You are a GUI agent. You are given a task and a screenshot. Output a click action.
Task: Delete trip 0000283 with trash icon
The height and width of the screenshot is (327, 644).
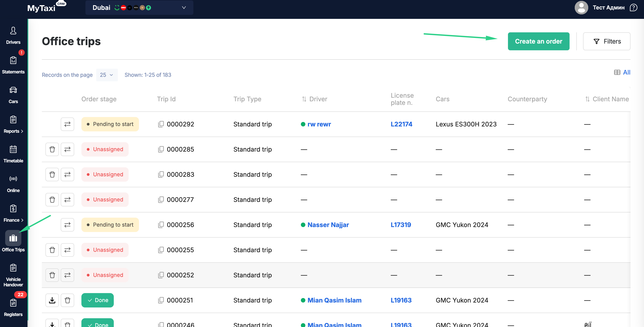coord(52,175)
